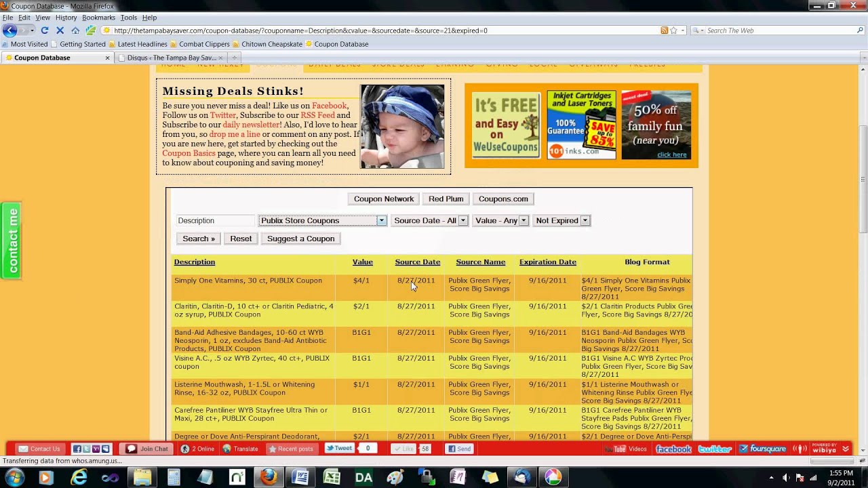This screenshot has width=868, height=488.
Task: Open Windows Start button
Action: point(15,477)
